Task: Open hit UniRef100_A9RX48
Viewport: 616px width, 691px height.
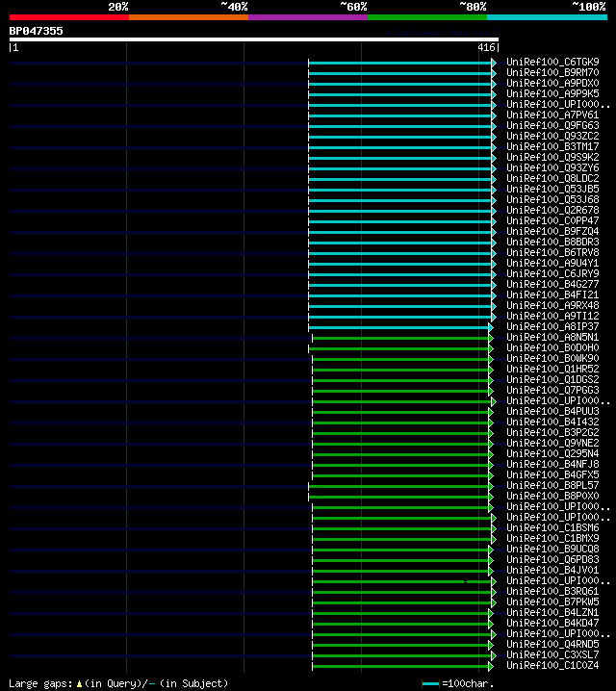Action: click(552, 305)
